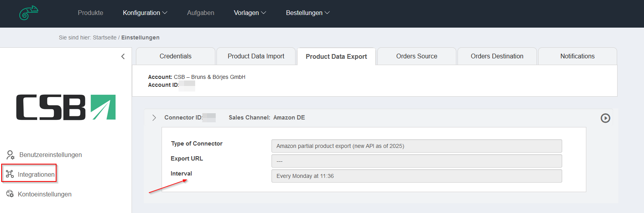Open Benutzereinstellungen in the sidebar
Image resolution: width=644 pixels, height=213 pixels.
point(51,155)
